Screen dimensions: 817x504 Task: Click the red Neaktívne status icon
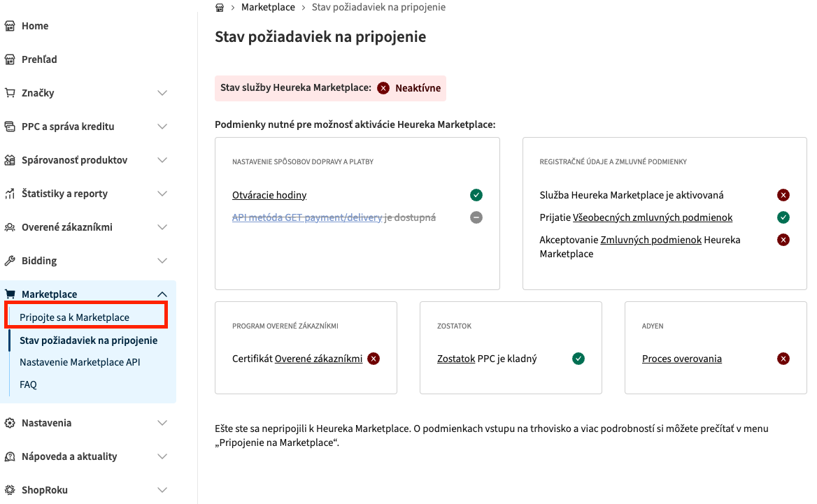pyautogui.click(x=383, y=88)
